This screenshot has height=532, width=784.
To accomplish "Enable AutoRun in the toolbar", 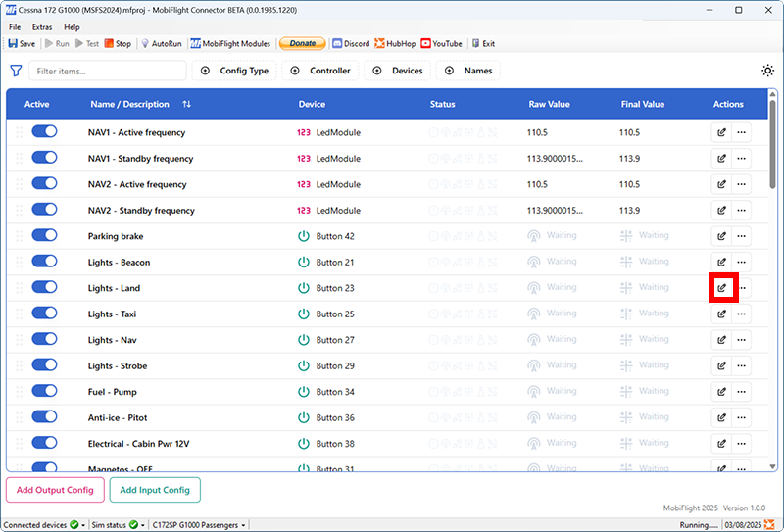I will pyautogui.click(x=162, y=43).
